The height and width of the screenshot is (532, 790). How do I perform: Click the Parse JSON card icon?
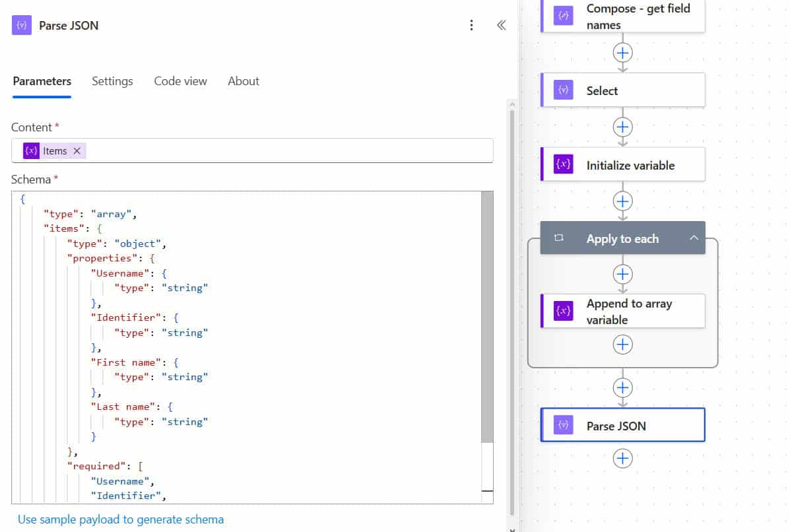[x=563, y=424]
